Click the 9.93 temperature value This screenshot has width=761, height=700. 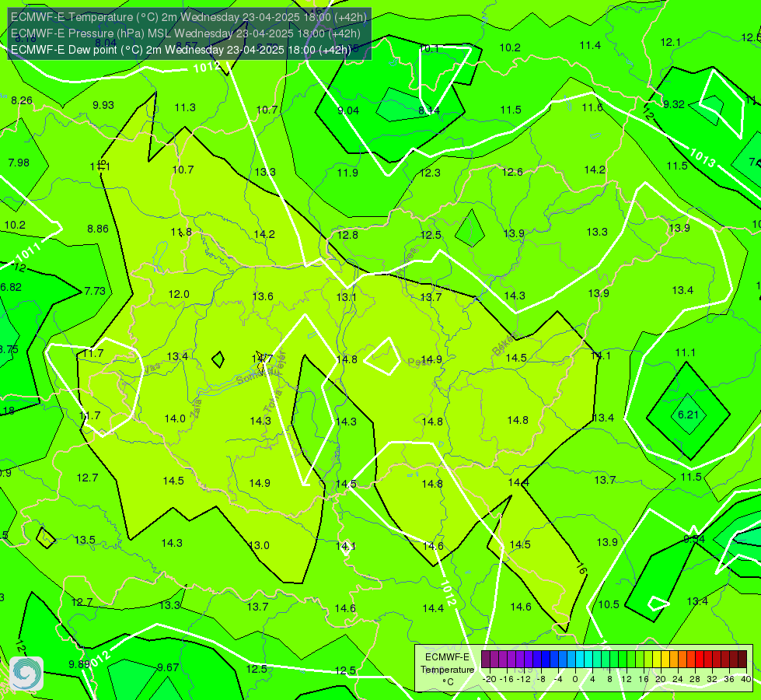point(103,105)
